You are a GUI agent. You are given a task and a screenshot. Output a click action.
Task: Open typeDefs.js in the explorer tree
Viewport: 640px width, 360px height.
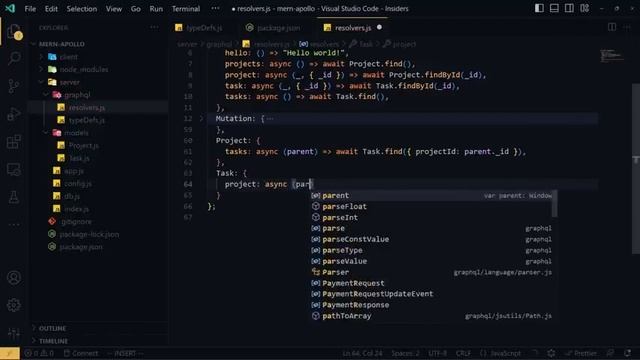click(87, 120)
